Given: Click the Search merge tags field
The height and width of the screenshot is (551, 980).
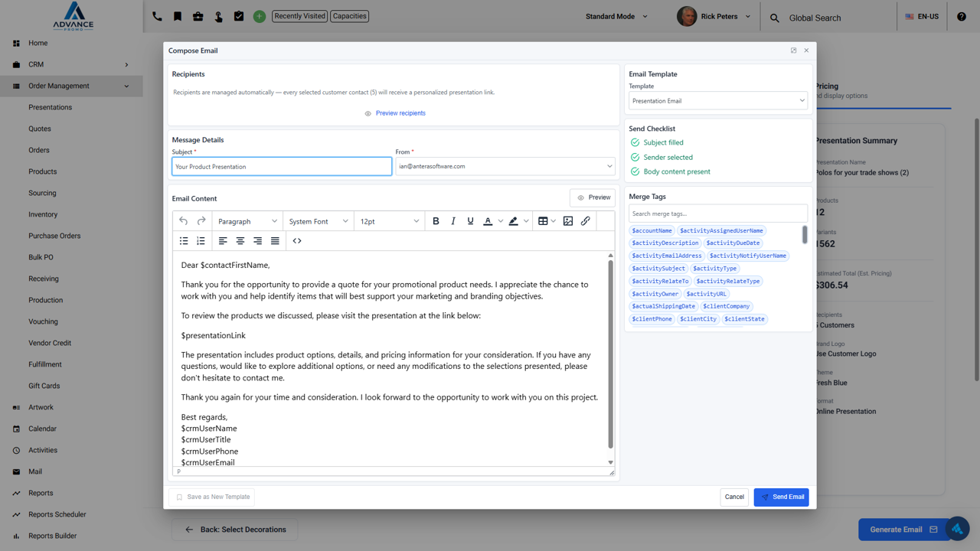Looking at the screenshot, I should [x=718, y=214].
